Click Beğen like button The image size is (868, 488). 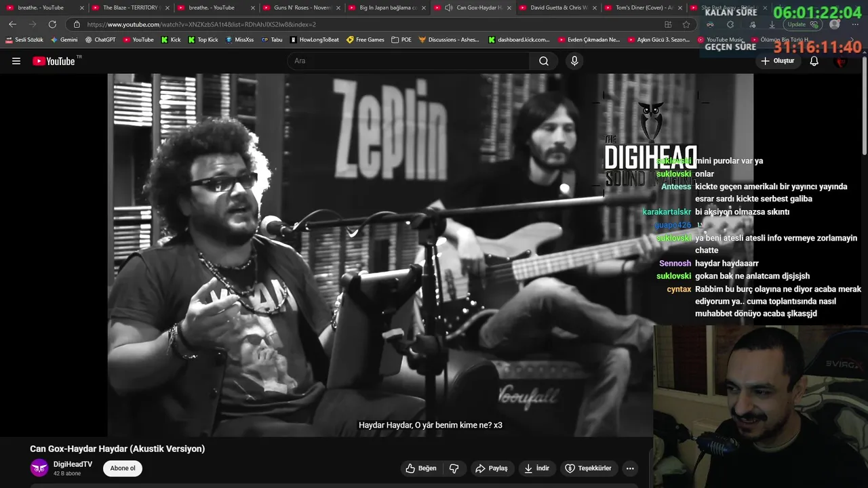pos(421,468)
